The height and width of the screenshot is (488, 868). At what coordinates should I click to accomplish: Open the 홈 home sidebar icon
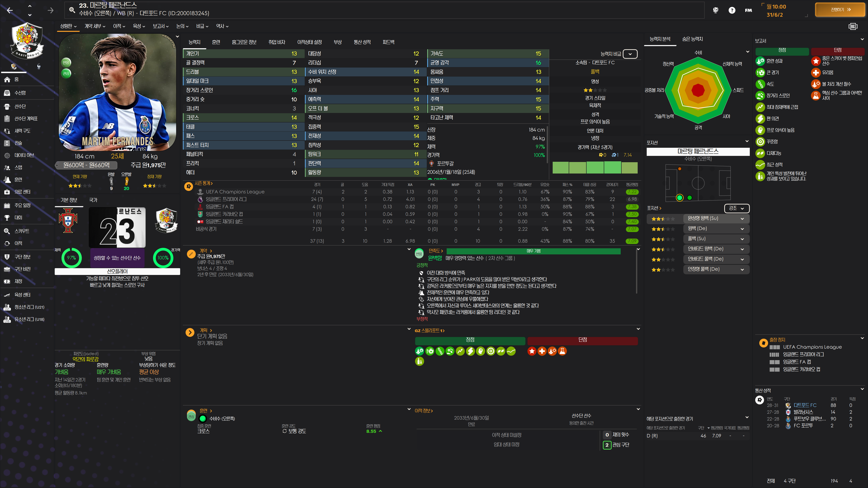(x=7, y=80)
